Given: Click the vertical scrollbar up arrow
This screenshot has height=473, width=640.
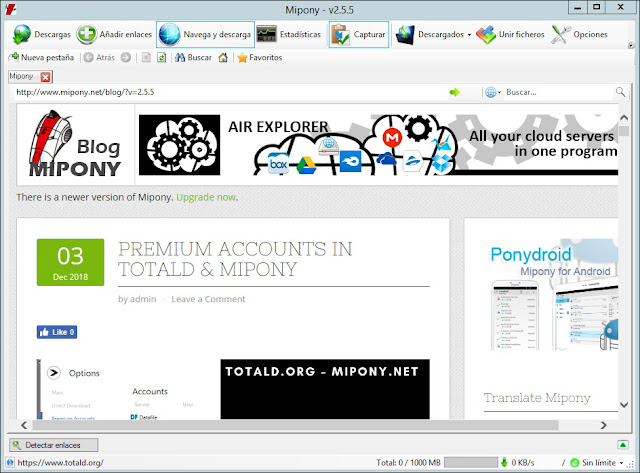Looking at the screenshot, I should click(624, 118).
